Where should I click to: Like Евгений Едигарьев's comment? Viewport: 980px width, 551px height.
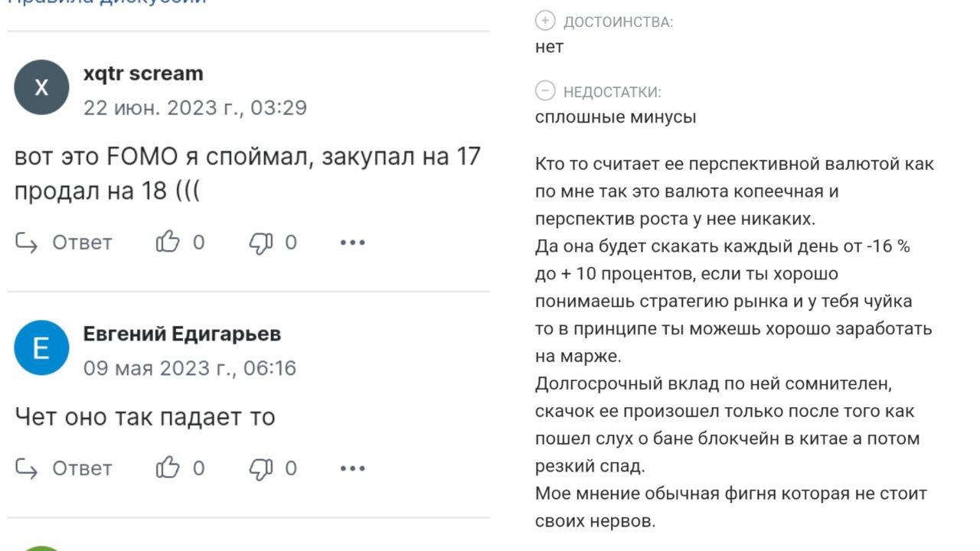(x=168, y=468)
